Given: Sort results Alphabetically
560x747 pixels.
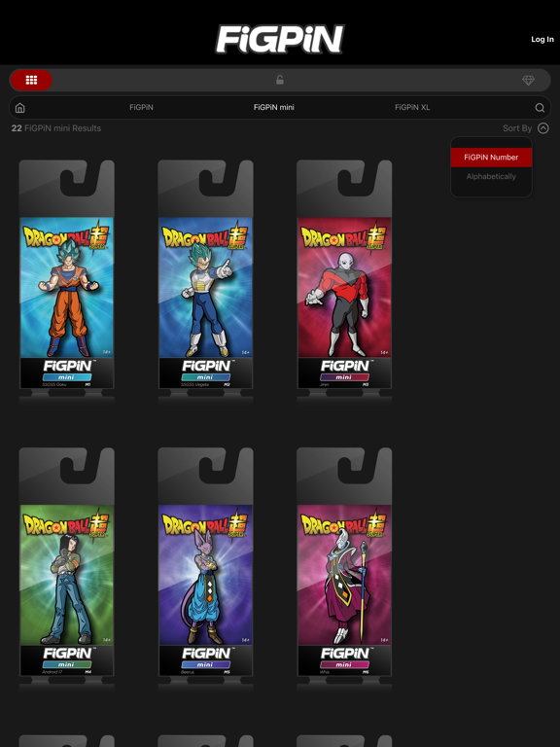Looking at the screenshot, I should 491,176.
